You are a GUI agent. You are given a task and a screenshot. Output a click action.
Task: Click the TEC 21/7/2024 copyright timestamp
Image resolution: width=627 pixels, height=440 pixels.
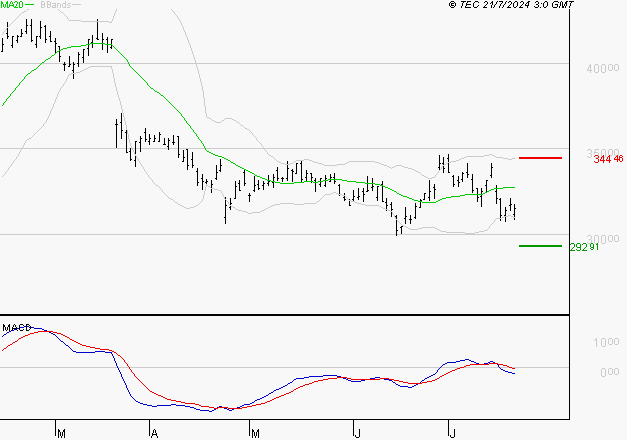point(511,5)
